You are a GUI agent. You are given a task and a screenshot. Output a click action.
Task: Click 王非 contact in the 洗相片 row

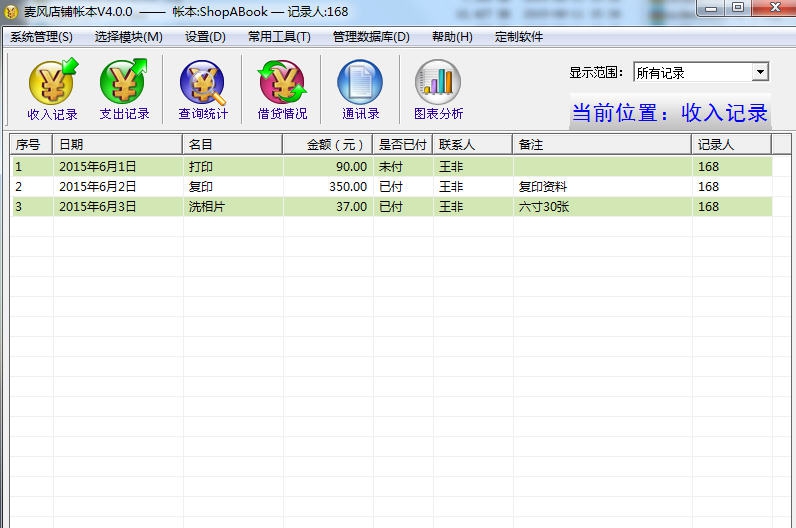click(473, 207)
